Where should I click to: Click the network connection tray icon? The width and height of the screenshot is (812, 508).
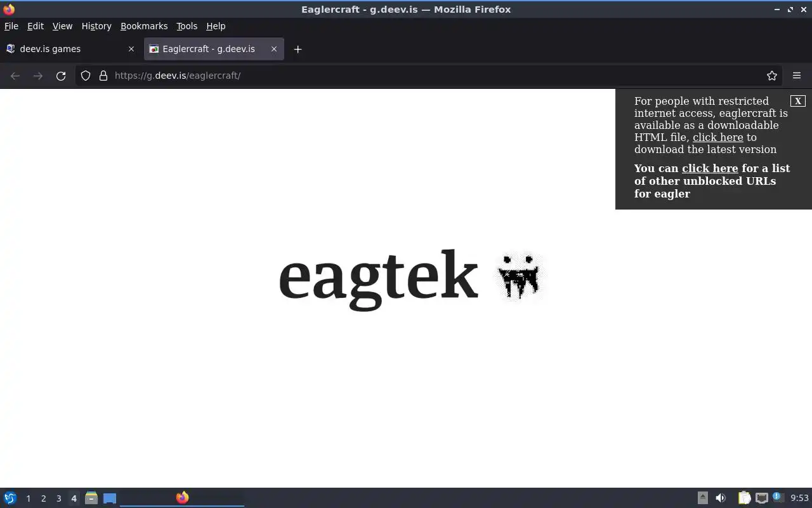click(762, 498)
